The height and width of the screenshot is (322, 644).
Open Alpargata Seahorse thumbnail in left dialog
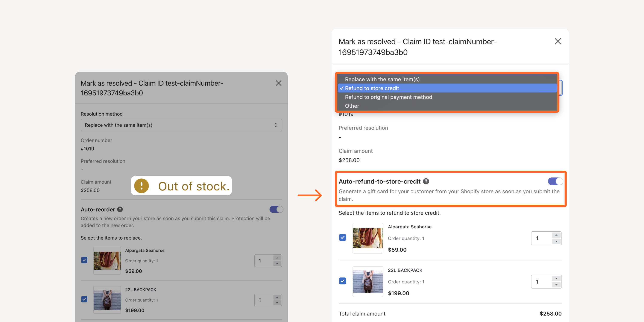[x=107, y=261]
